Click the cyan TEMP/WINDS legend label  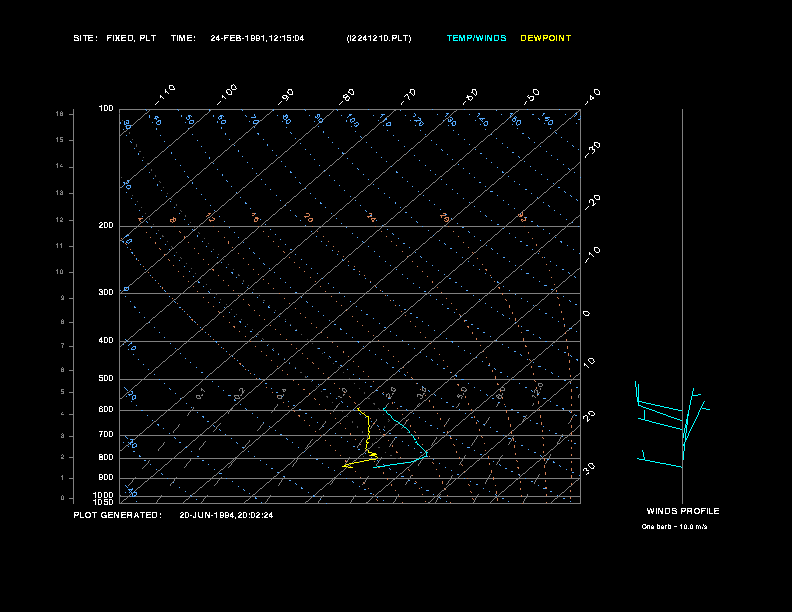pos(476,38)
